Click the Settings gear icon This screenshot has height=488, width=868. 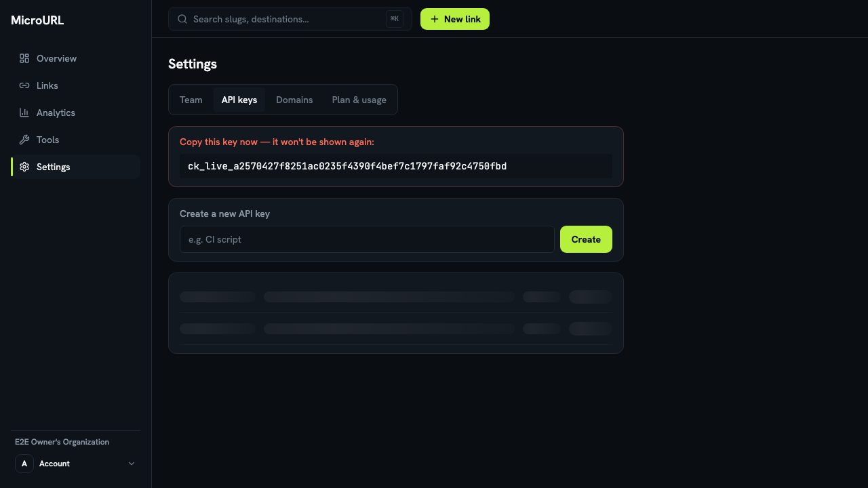click(24, 167)
